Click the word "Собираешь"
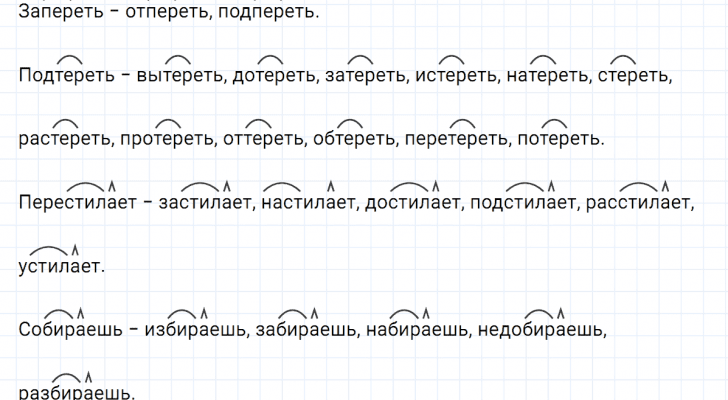728x400 pixels. [66, 328]
